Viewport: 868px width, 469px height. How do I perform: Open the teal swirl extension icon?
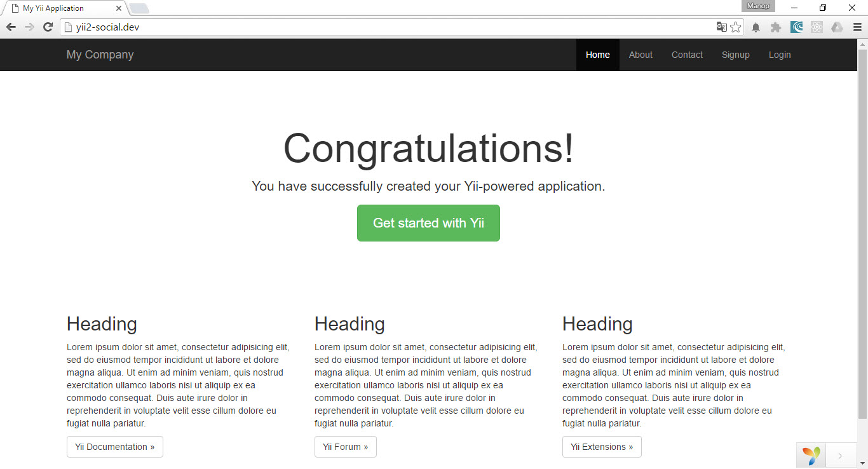797,27
